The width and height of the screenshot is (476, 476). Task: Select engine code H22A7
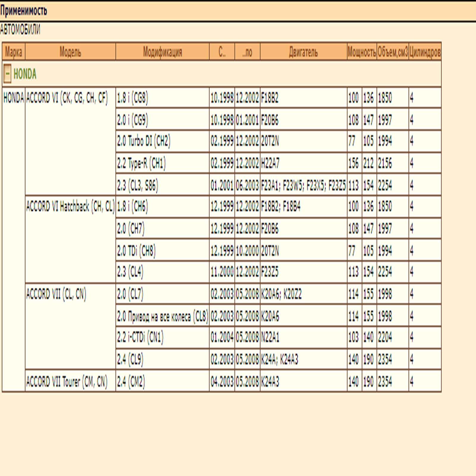tap(270, 163)
